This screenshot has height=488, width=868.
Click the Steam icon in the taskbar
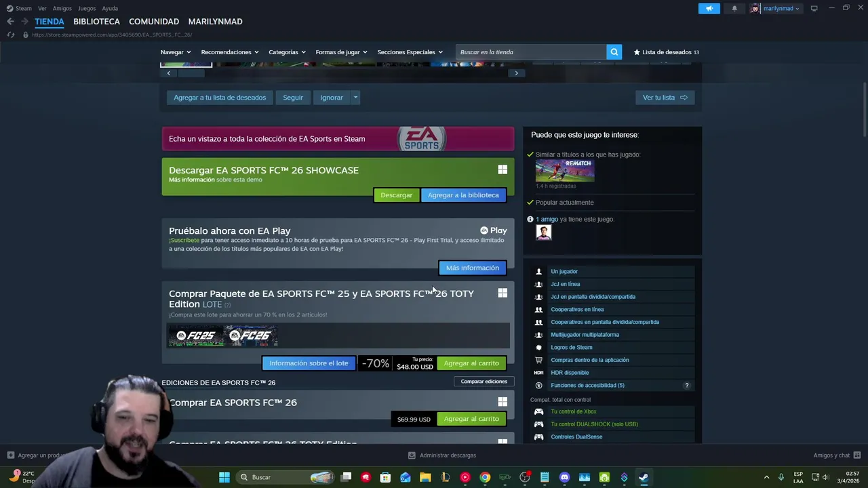pos(643,477)
